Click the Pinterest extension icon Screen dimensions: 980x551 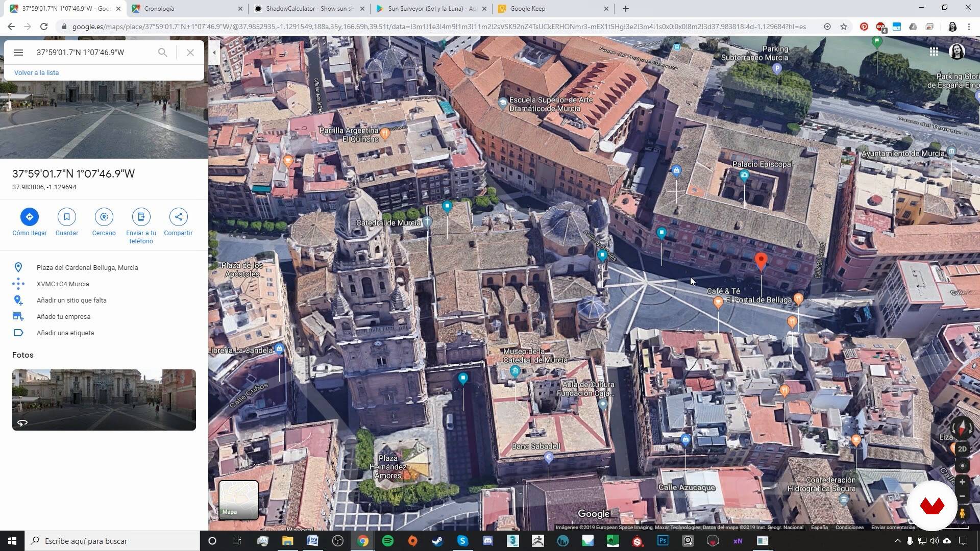pyautogui.click(x=864, y=27)
